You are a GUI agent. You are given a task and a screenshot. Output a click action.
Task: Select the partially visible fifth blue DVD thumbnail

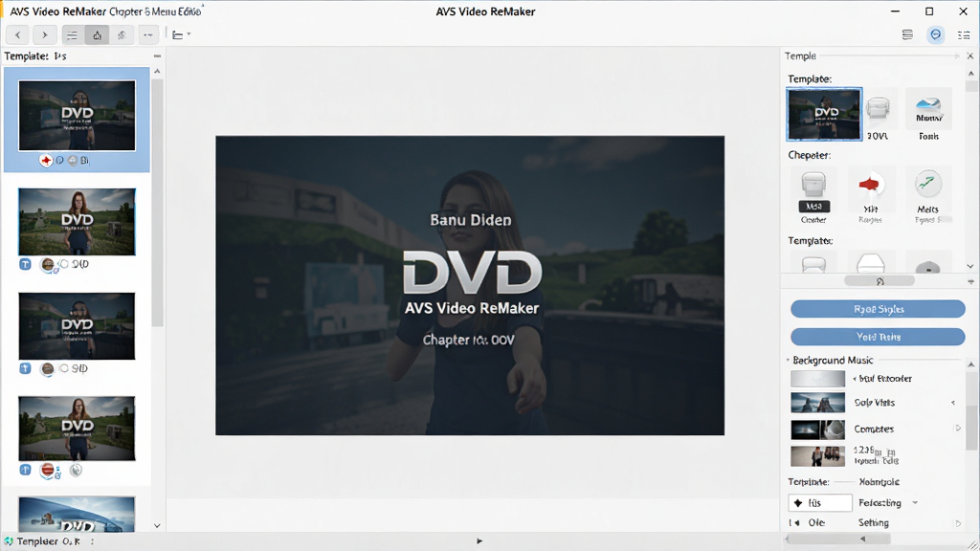point(77,514)
